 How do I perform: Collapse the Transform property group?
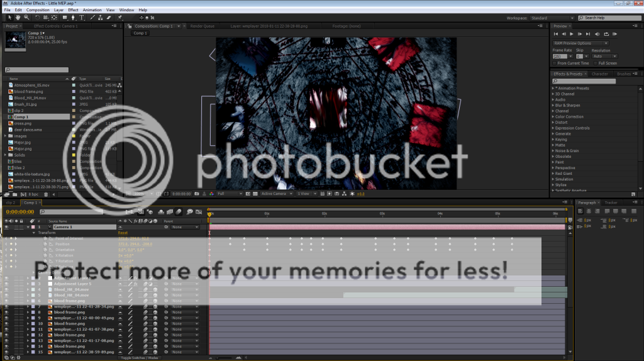[34, 233]
